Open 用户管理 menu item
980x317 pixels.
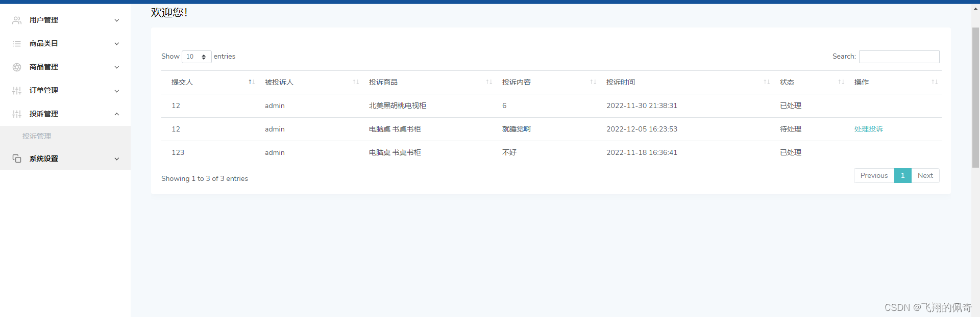(x=65, y=20)
